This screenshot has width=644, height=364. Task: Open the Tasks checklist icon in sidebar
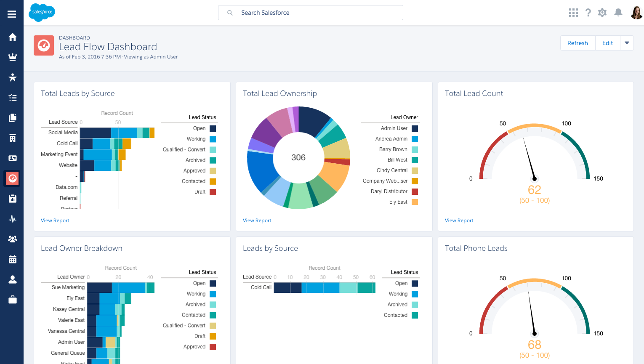click(x=12, y=97)
